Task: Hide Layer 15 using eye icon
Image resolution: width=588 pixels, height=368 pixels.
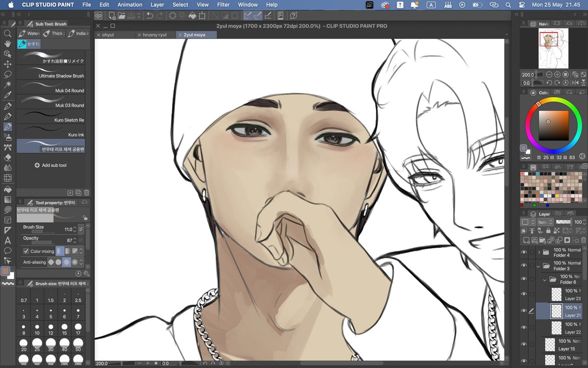Action: (x=524, y=344)
